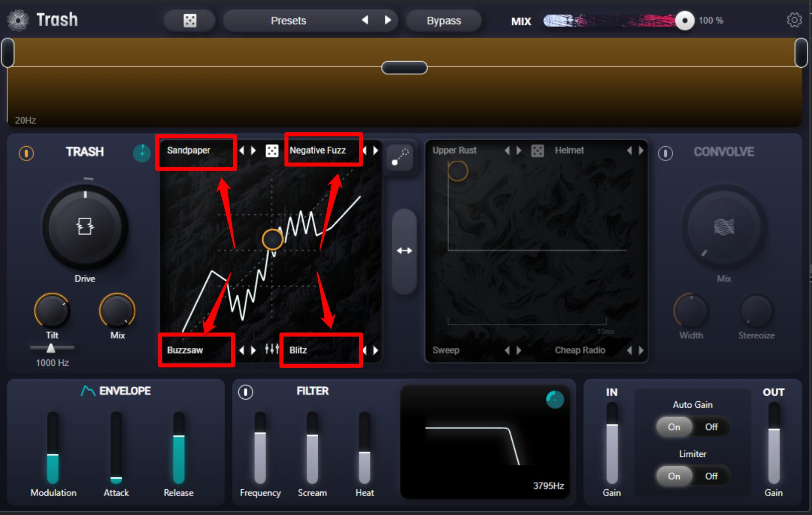Click the Stereoize knob
812x515 pixels.
tap(756, 311)
